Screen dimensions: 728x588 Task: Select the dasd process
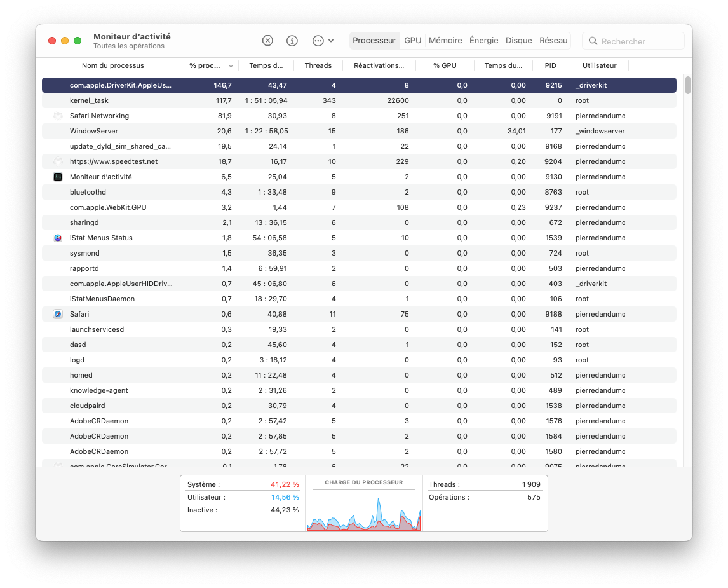tap(359, 345)
